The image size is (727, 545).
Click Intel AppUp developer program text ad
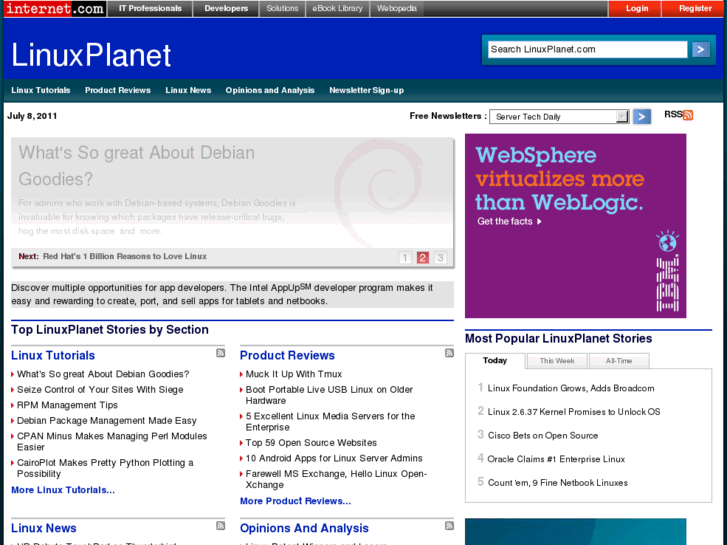pyautogui.click(x=232, y=294)
